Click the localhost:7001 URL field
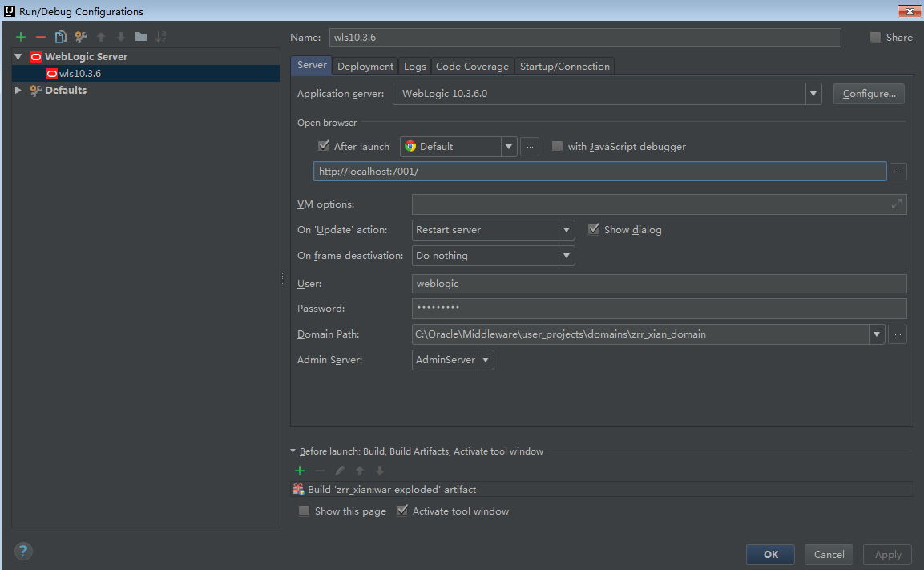The image size is (924, 570). click(600, 172)
